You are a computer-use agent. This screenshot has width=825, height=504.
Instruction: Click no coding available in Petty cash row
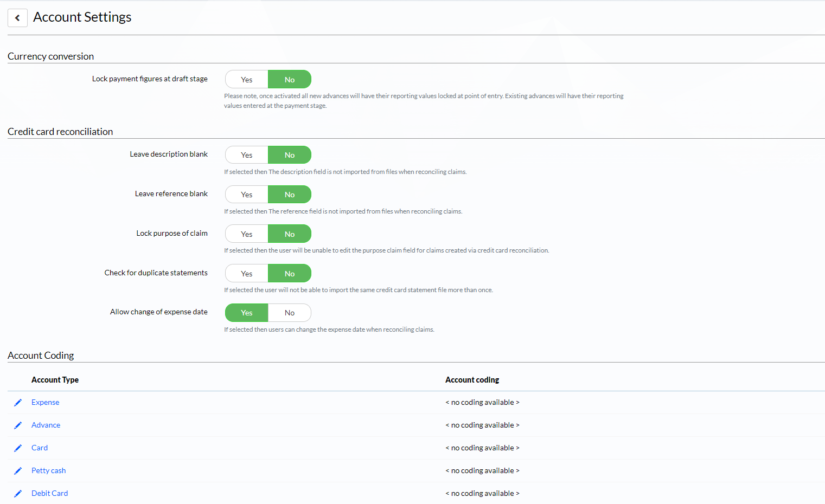[483, 470]
